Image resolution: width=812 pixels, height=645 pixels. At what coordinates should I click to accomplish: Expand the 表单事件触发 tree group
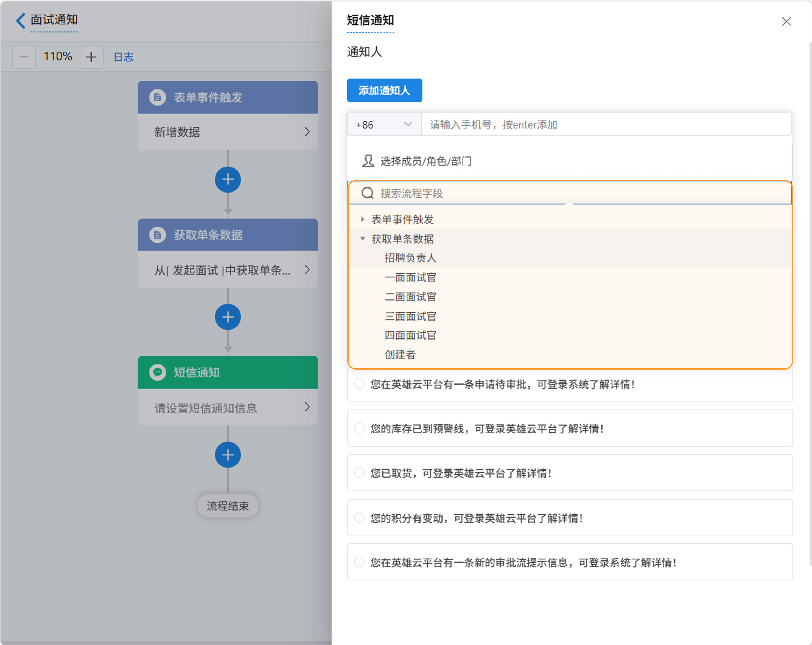click(x=362, y=219)
